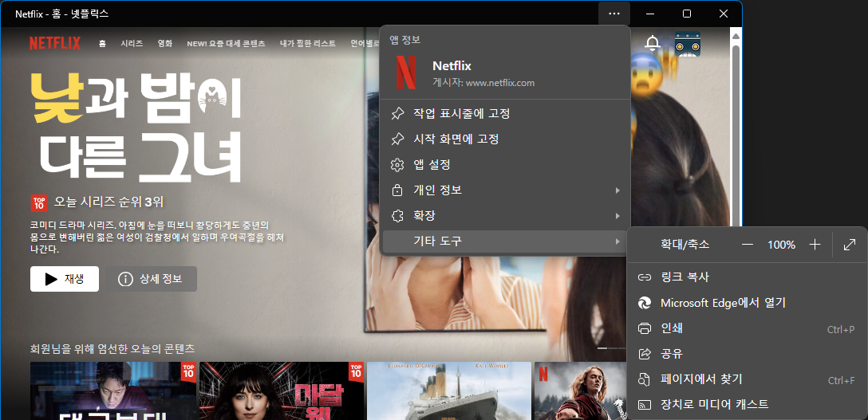Viewport: 868px width, 420px height.
Task: Click the red Netflix N app icon
Action: [406, 73]
